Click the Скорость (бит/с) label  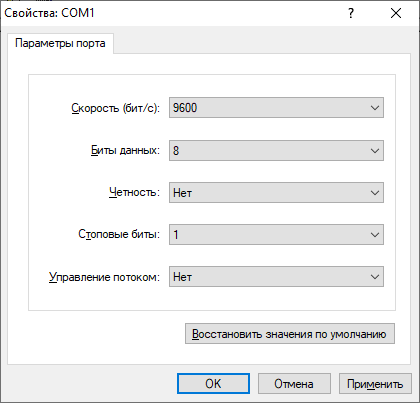pos(116,108)
